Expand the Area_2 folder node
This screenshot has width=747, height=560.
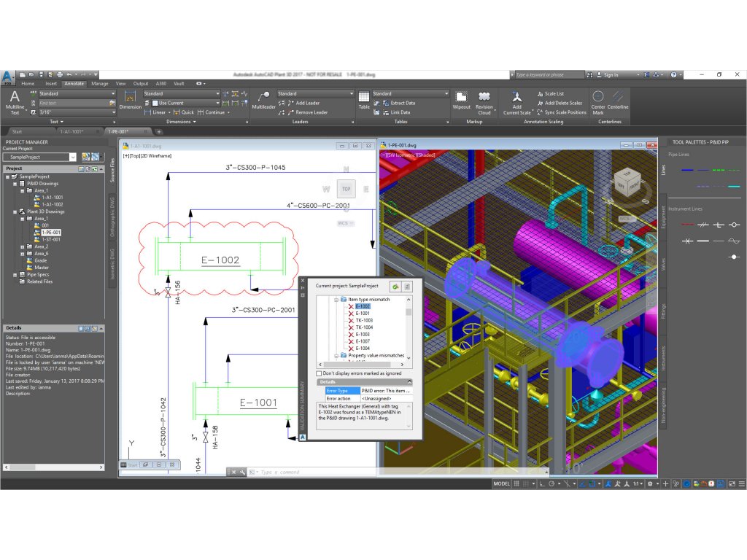[23, 246]
